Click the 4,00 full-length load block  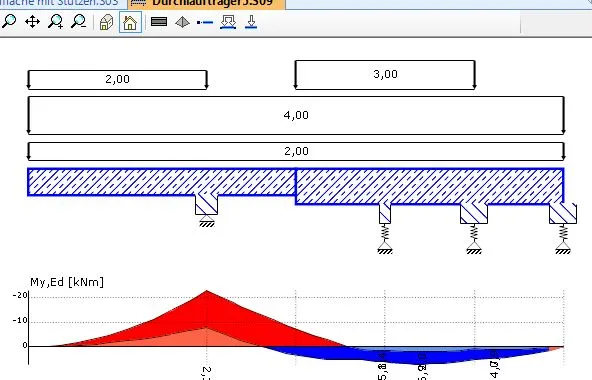[x=296, y=115]
